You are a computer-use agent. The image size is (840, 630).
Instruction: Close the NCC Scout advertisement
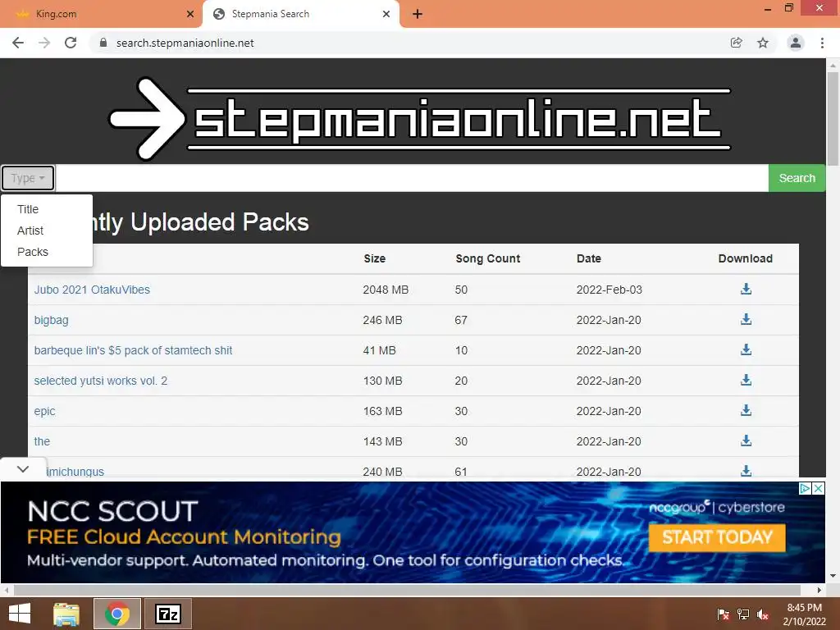[819, 489]
